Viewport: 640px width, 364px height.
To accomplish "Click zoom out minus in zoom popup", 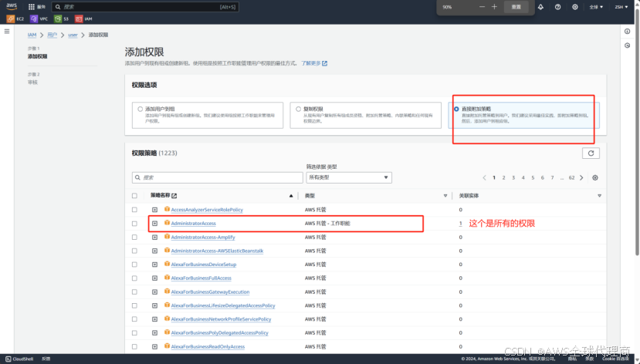I will [x=482, y=7].
